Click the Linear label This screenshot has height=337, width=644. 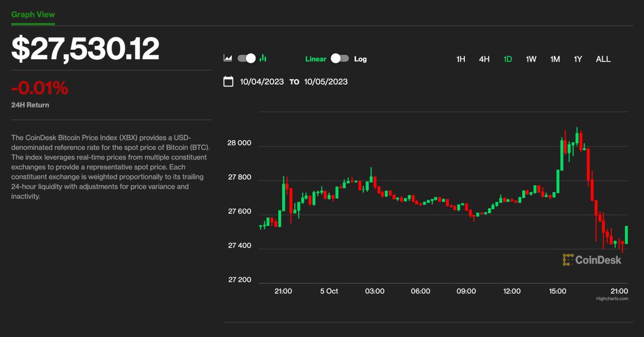point(316,59)
